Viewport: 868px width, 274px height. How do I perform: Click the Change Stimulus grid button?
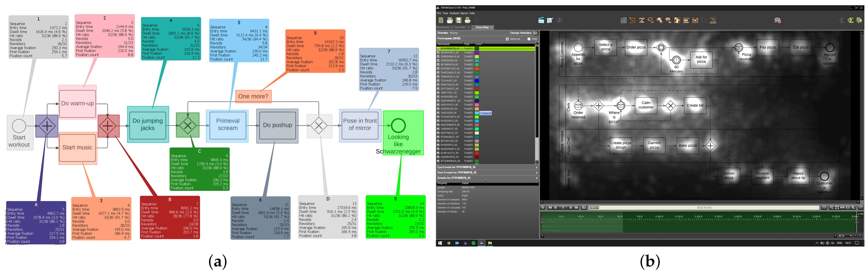(x=536, y=33)
